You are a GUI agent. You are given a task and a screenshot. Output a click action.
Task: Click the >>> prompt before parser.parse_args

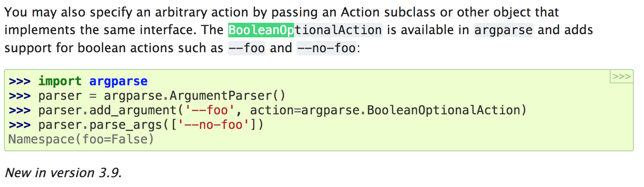pos(20,125)
